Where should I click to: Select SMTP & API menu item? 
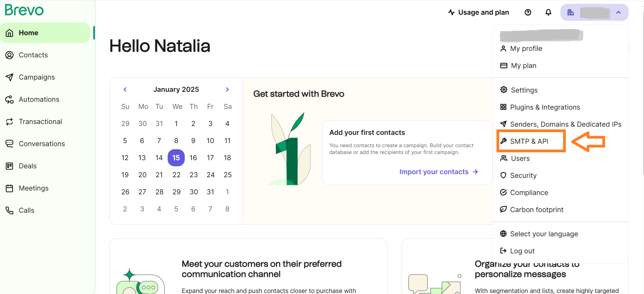tap(529, 141)
